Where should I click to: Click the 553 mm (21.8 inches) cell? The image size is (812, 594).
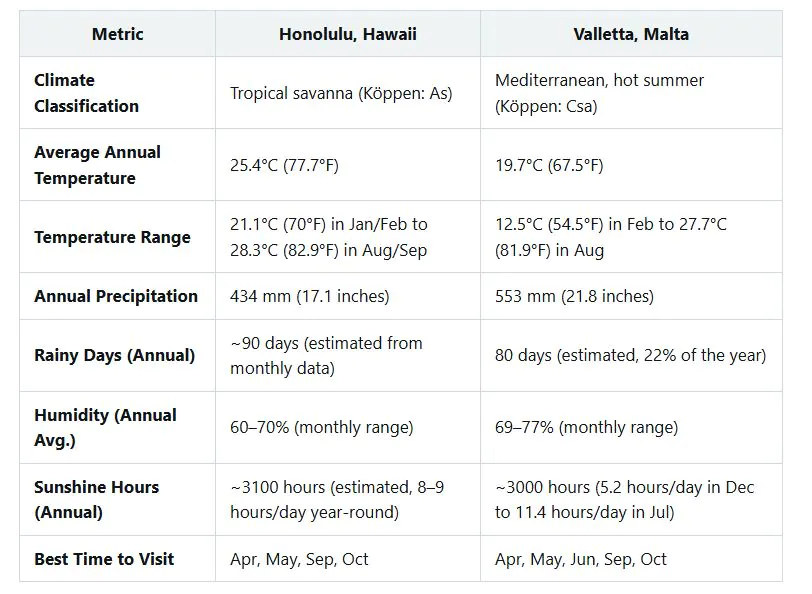click(x=574, y=296)
